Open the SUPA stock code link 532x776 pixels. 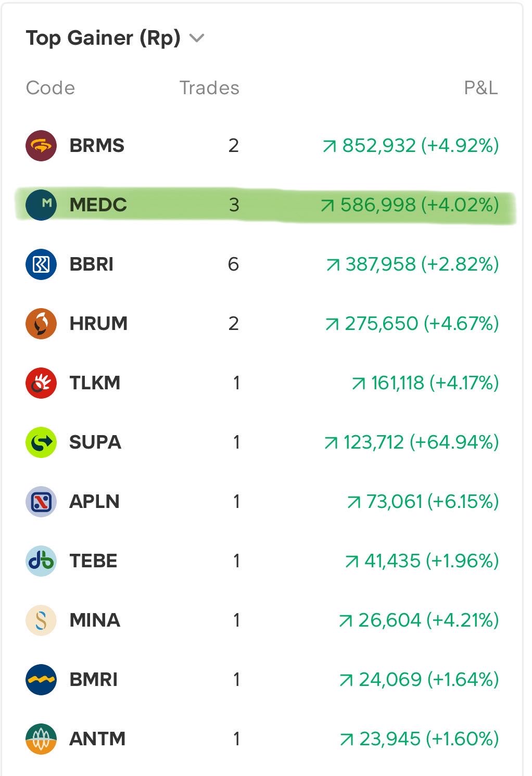95,442
